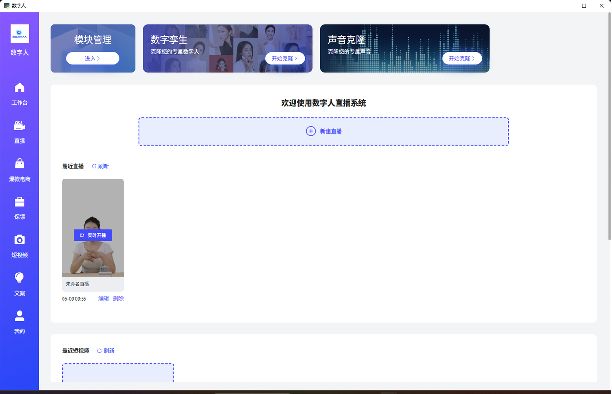Click 进入 on the 模块管理 card
The width and height of the screenshot is (612, 394).
tap(93, 58)
